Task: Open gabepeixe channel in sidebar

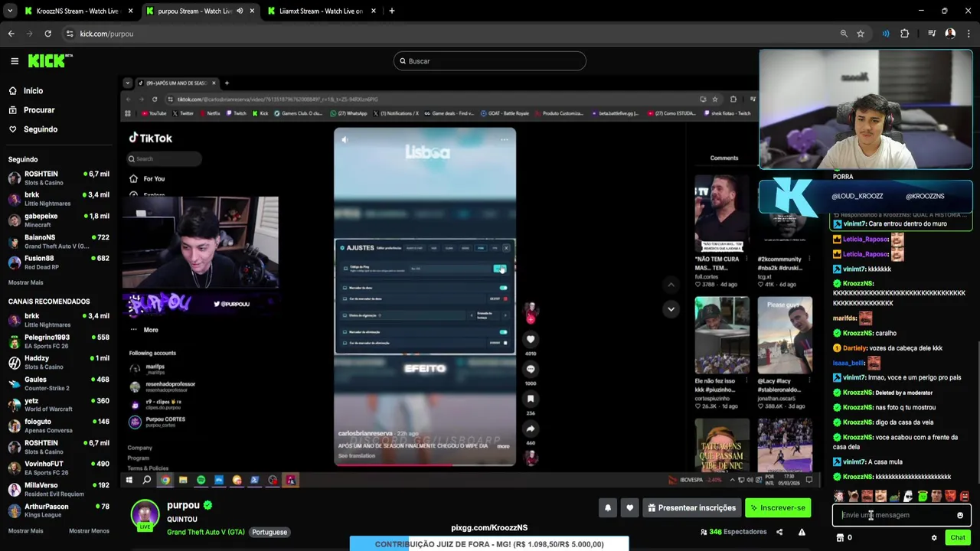Action: (58, 220)
